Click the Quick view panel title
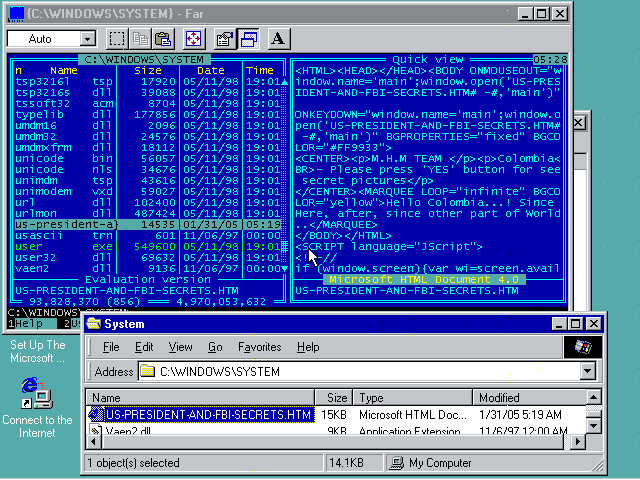 click(428, 60)
